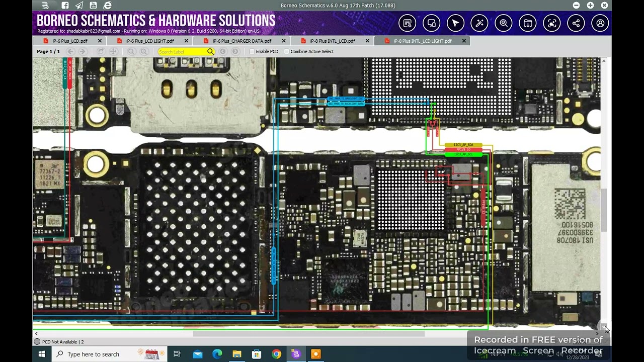Screen dimensions: 644x362
Task: Click the blue backlight net label
Action: pyautogui.click(x=346, y=102)
